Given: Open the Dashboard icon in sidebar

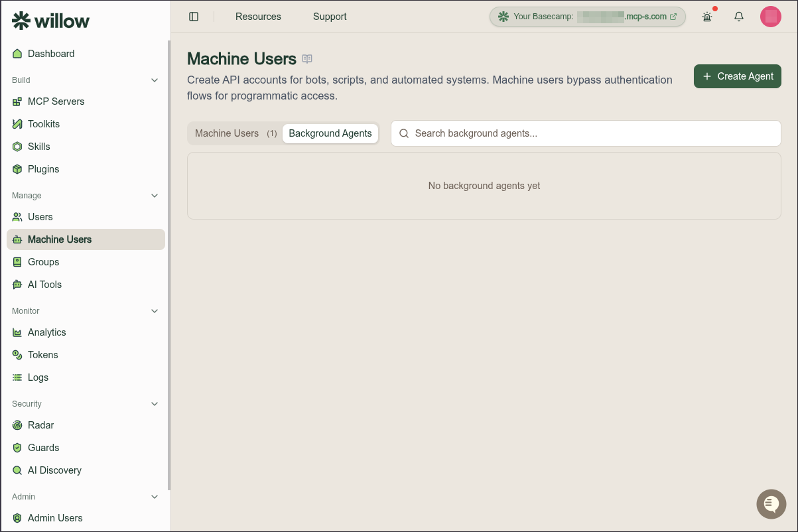Looking at the screenshot, I should coord(17,54).
